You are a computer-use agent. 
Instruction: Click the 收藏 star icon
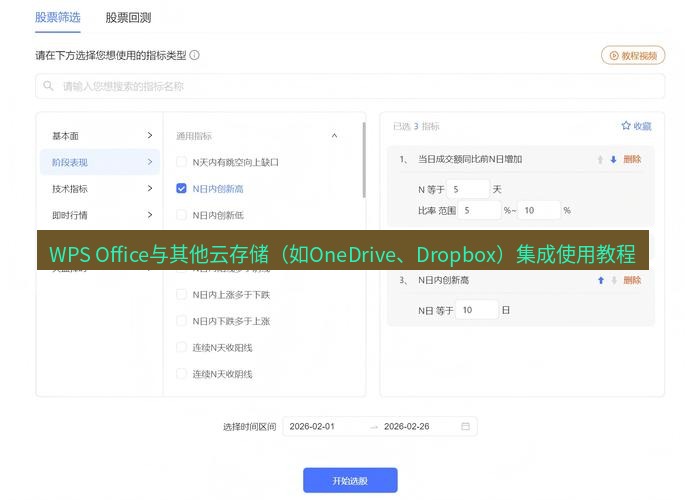[626, 126]
